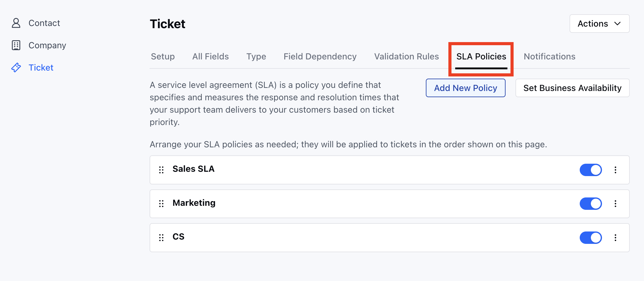Click the Contact person icon in sidebar
Screen dimensions: 644x281
coord(16,23)
